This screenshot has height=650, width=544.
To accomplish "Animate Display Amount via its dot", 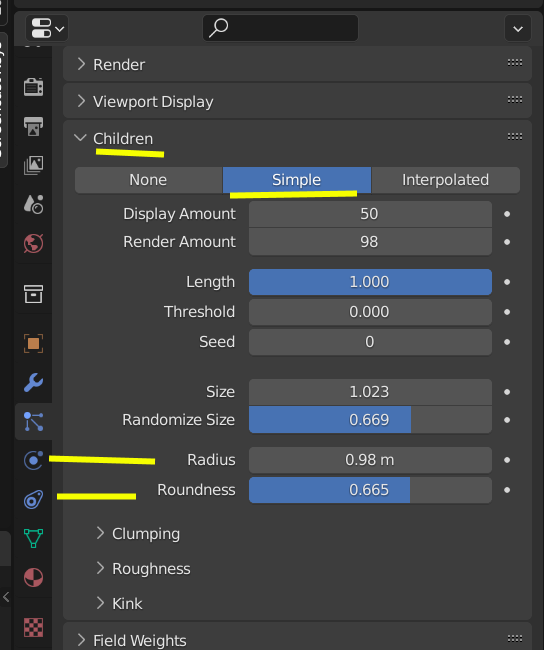I will (507, 214).
